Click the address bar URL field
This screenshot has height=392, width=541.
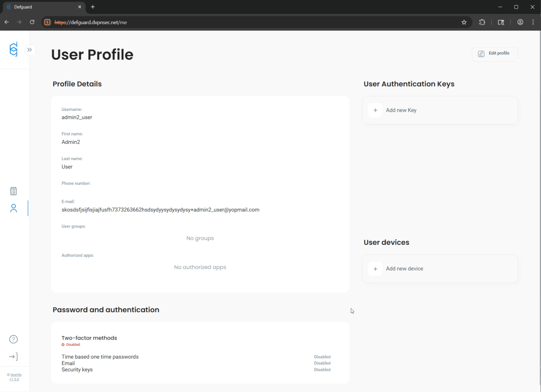click(x=254, y=22)
